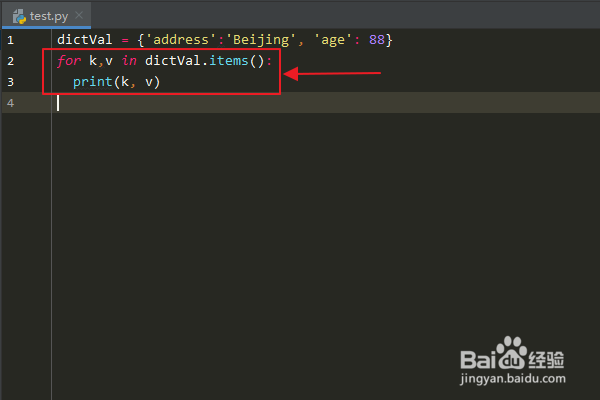
Task: Click the in keyword on line 2
Action: (x=129, y=60)
